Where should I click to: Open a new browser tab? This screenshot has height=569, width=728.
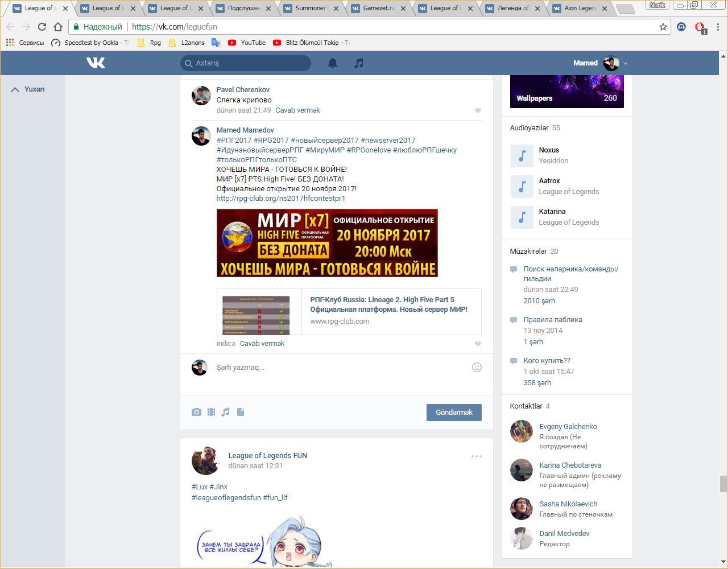626,9
